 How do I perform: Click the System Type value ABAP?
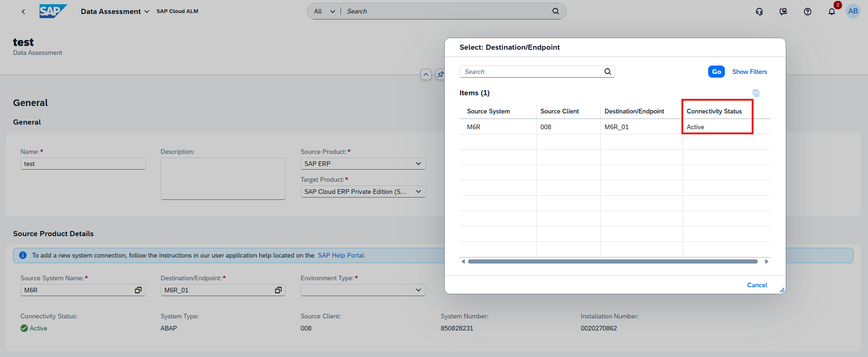click(x=169, y=328)
